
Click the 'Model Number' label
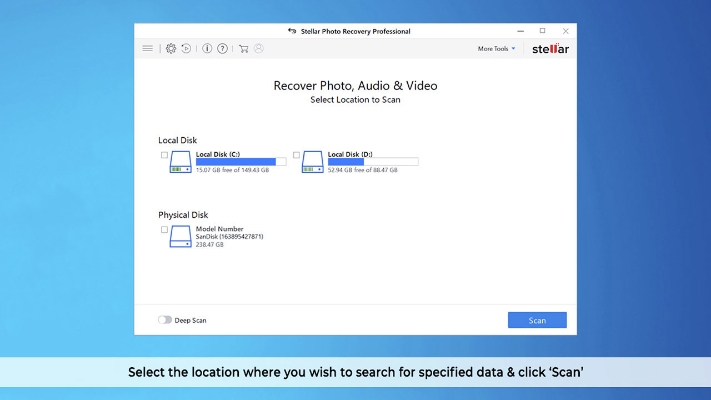(x=219, y=229)
